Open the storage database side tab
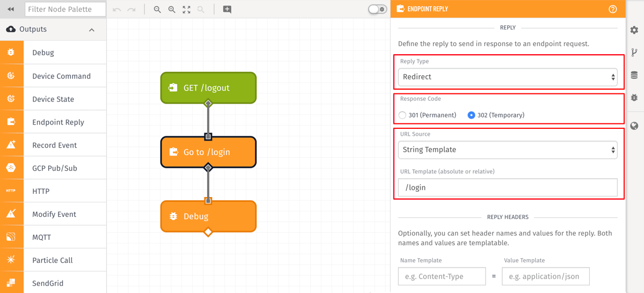The image size is (644, 293). [x=634, y=75]
